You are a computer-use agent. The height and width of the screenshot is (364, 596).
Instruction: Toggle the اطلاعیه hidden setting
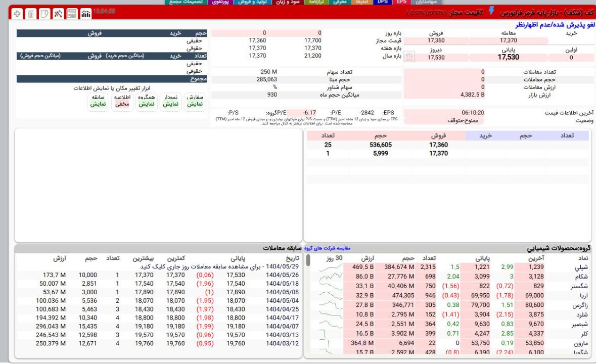(x=121, y=100)
